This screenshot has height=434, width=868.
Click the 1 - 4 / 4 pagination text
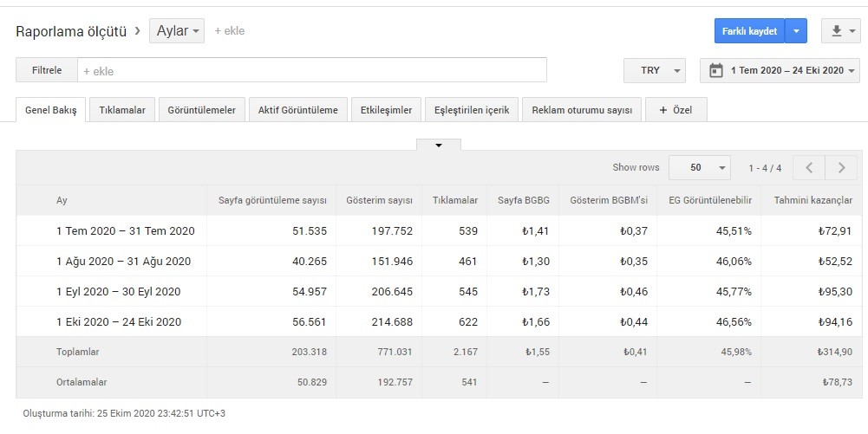(x=765, y=168)
